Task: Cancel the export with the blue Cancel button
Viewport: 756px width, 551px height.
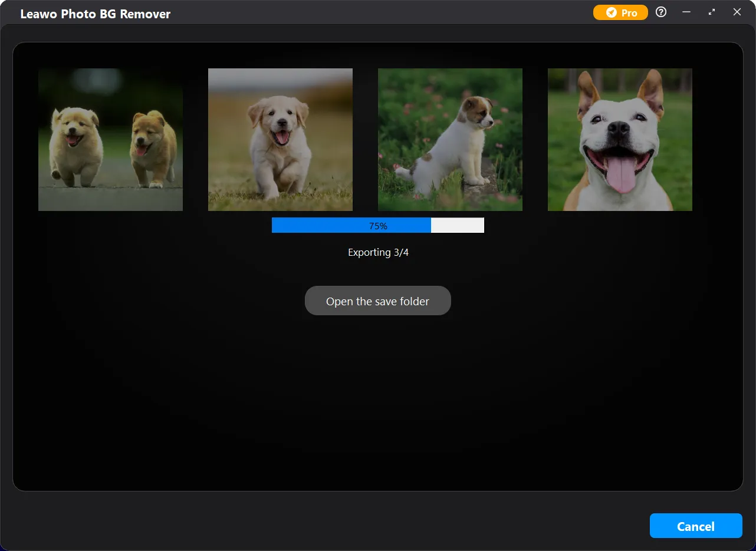Action: tap(696, 526)
